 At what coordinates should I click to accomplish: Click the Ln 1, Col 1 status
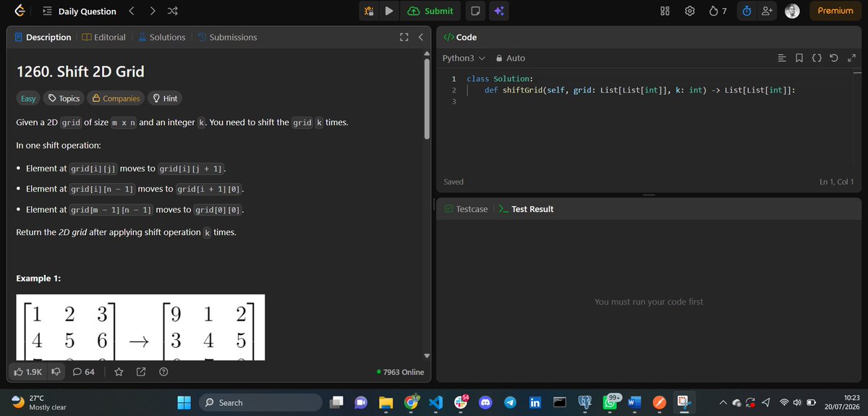click(837, 182)
